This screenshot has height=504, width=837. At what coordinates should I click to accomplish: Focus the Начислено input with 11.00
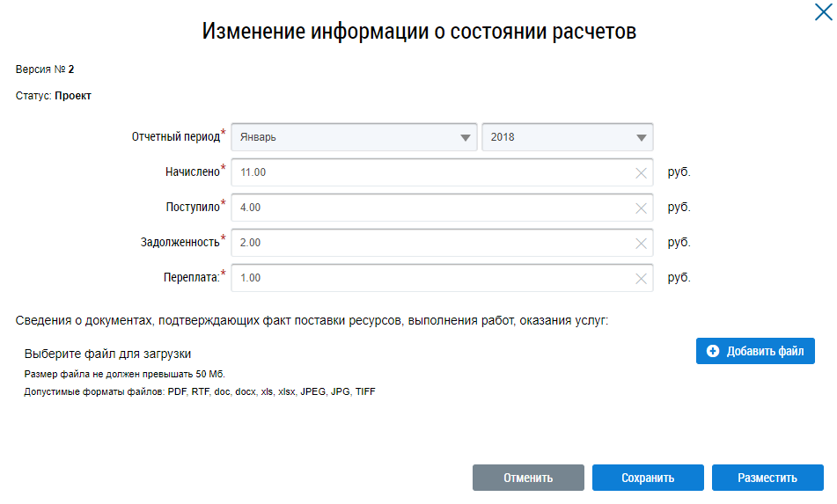pos(431,172)
